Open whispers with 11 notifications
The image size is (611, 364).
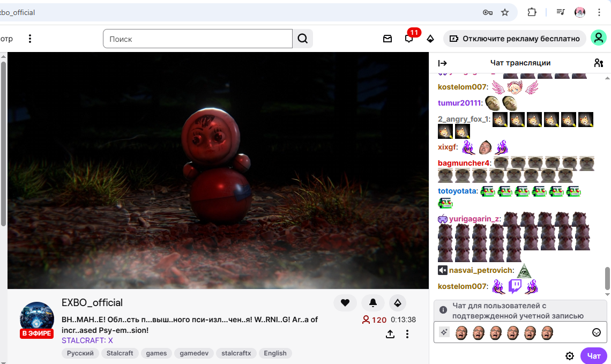click(x=409, y=39)
